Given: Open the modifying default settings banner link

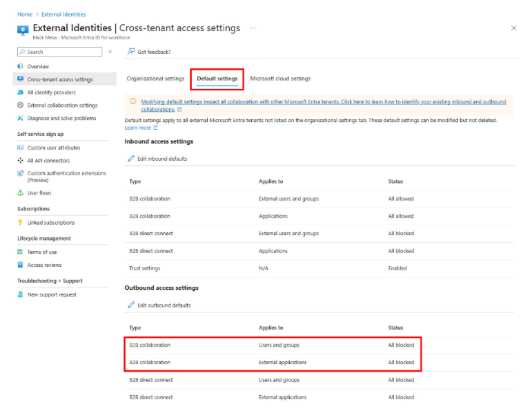Looking at the screenshot, I should (324, 105).
